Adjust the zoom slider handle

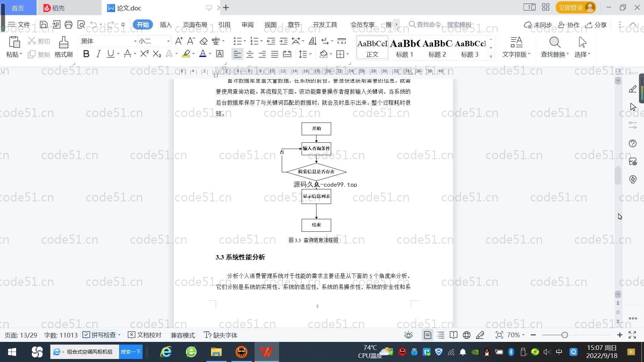pyautogui.click(x=565, y=335)
